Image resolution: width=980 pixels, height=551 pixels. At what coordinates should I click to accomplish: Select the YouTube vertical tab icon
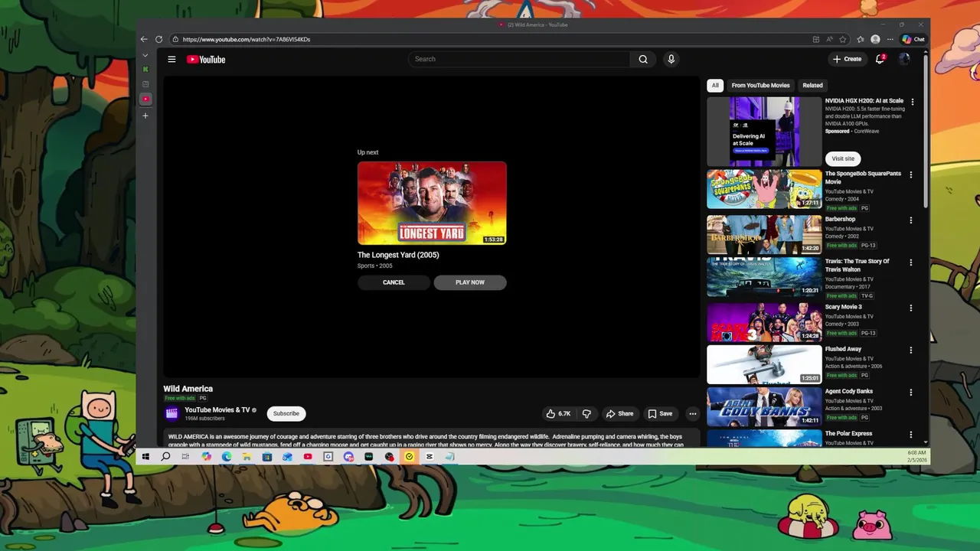(x=145, y=99)
